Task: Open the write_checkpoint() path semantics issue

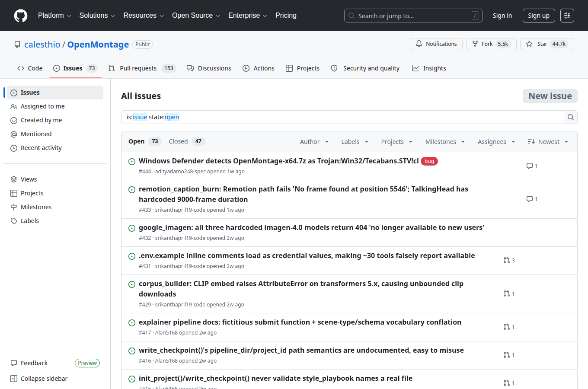Action: [301, 350]
